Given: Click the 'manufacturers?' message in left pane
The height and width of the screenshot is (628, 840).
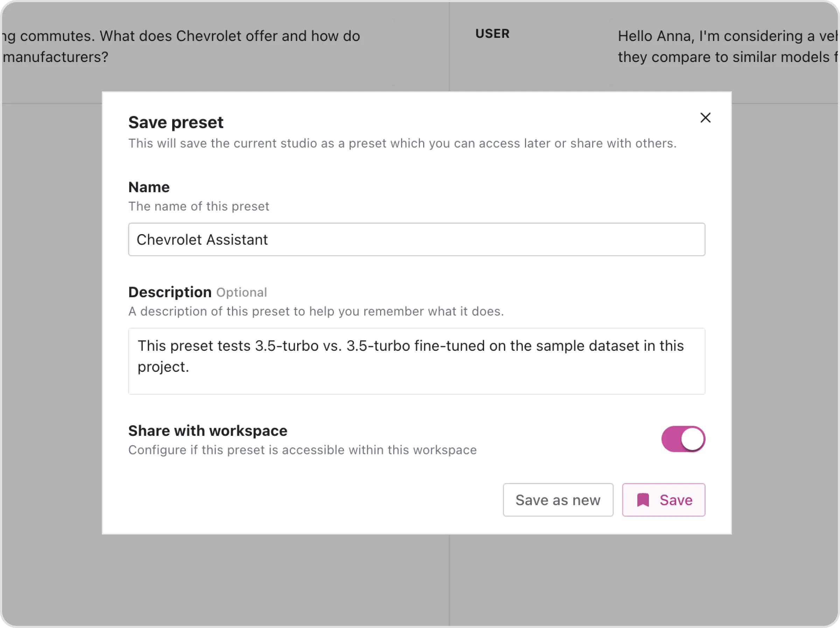Looking at the screenshot, I should pyautogui.click(x=55, y=57).
